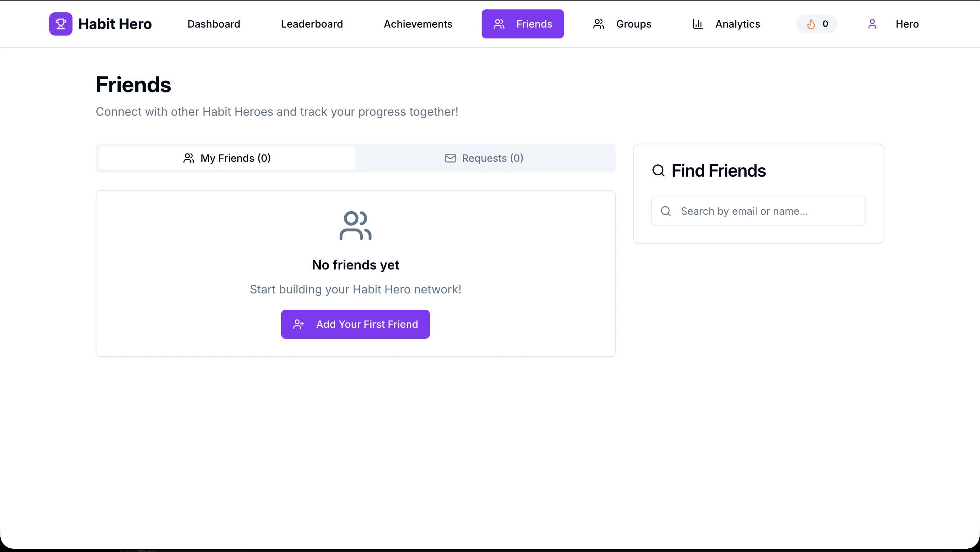This screenshot has height=552, width=980.
Task: Switch to the My Friends (0) tab
Action: point(227,158)
